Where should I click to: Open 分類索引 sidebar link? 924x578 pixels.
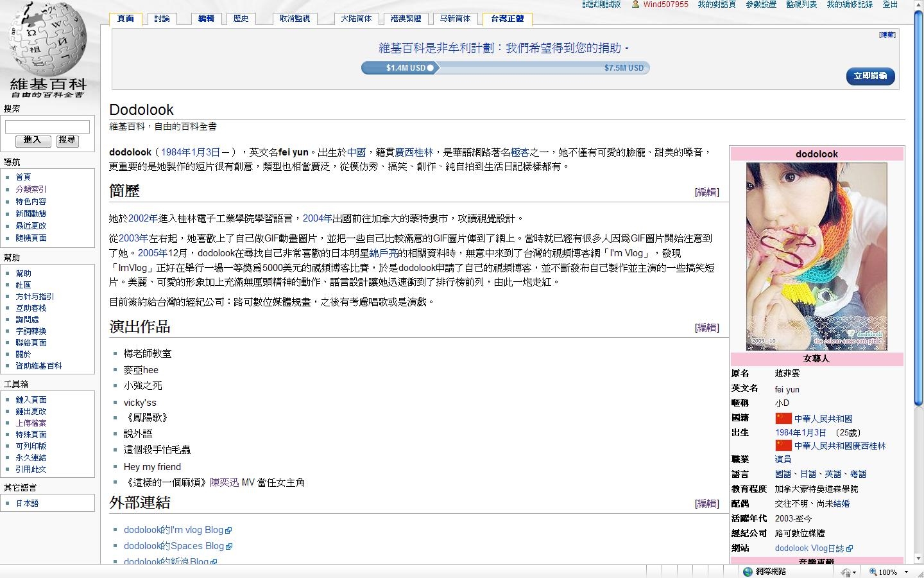click(x=31, y=189)
